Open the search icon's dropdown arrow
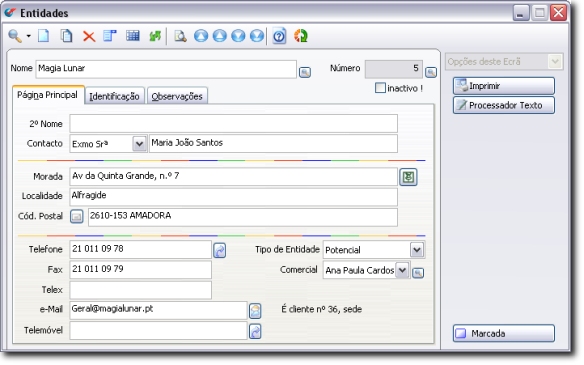This screenshot has width=584, height=365. [28, 36]
